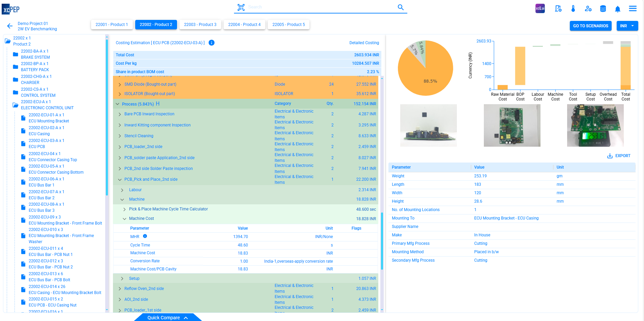Open the notifications bell
This screenshot has height=321, width=644.
[x=618, y=9]
